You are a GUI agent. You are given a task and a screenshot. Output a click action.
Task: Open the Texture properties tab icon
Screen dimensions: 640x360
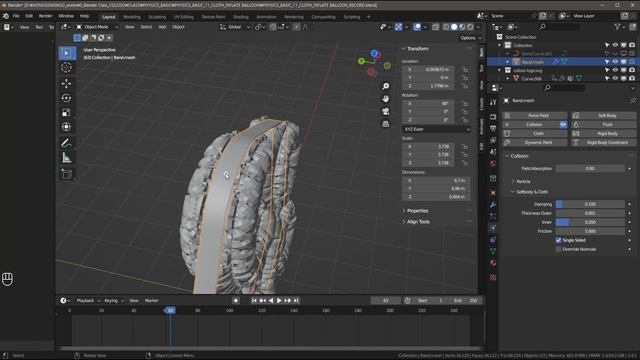pyautogui.click(x=493, y=278)
